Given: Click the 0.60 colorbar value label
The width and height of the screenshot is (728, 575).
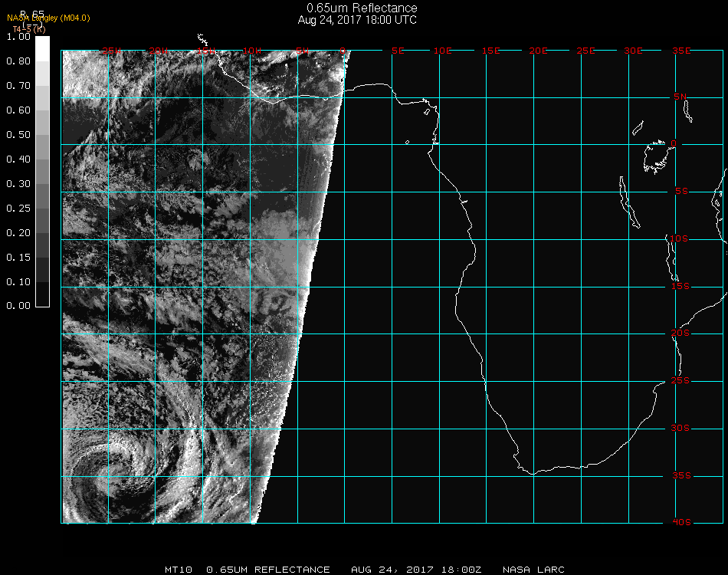Looking at the screenshot, I should coord(18,110).
